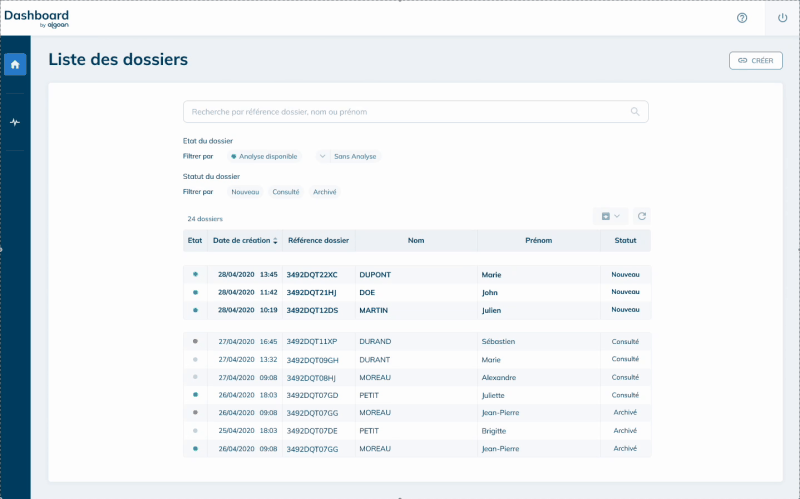Screen dimensions: 800x499
Task: Click the home icon in sidebar
Action: tap(15, 65)
